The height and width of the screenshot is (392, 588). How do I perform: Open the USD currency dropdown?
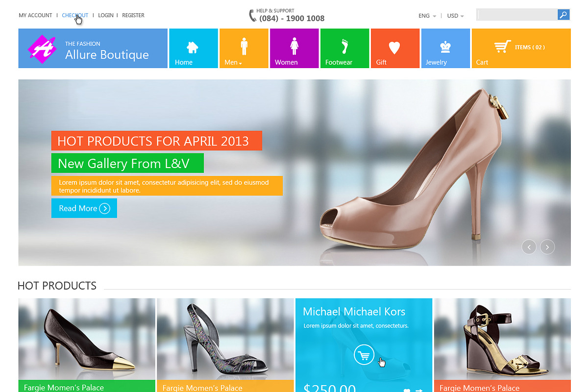(455, 16)
